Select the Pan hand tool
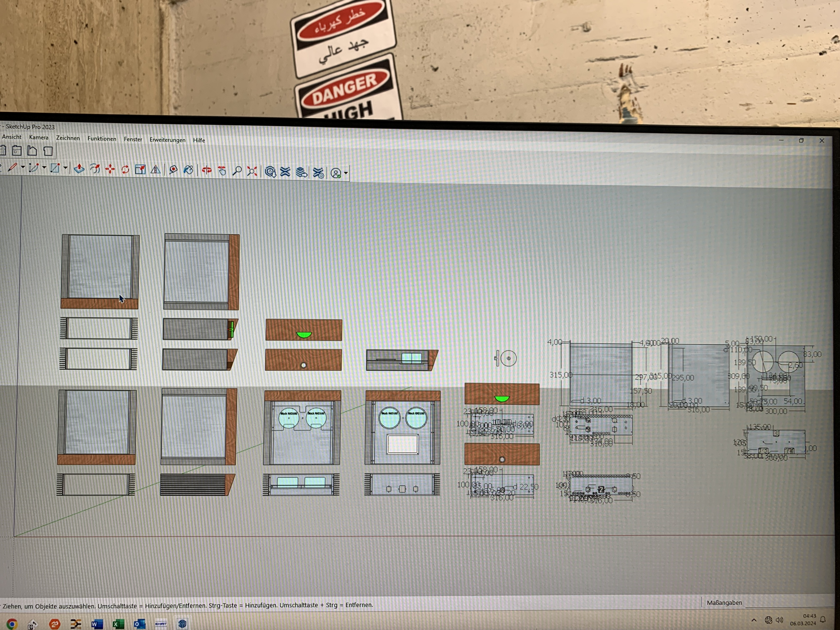The width and height of the screenshot is (840, 630). tap(222, 171)
